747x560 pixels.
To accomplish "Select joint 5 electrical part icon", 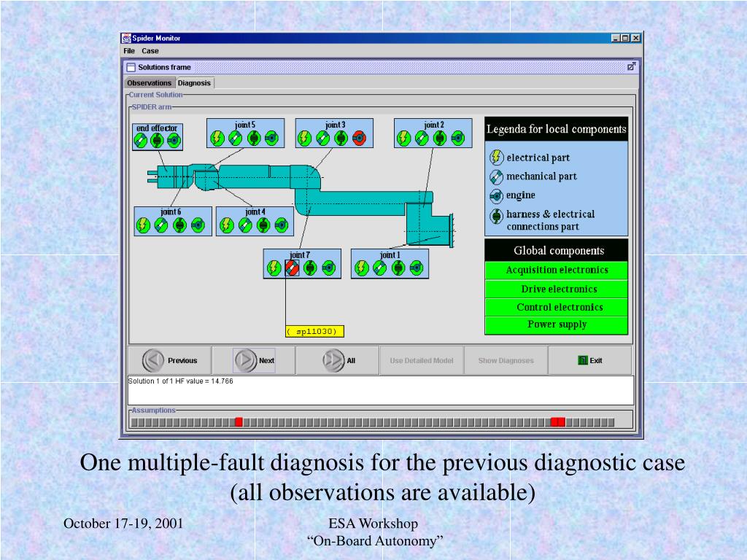I will pyautogui.click(x=217, y=138).
